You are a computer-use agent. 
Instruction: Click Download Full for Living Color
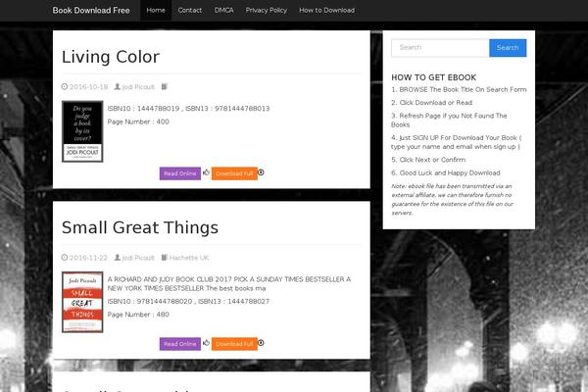coord(234,173)
